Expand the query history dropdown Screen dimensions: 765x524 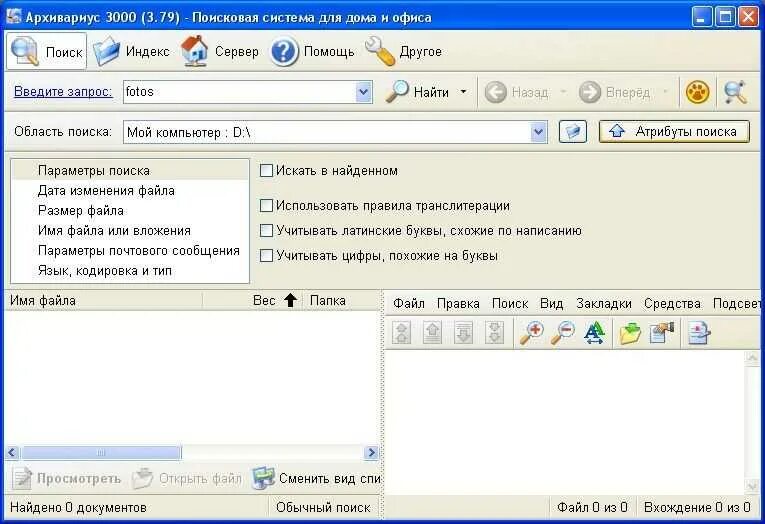coord(363,92)
